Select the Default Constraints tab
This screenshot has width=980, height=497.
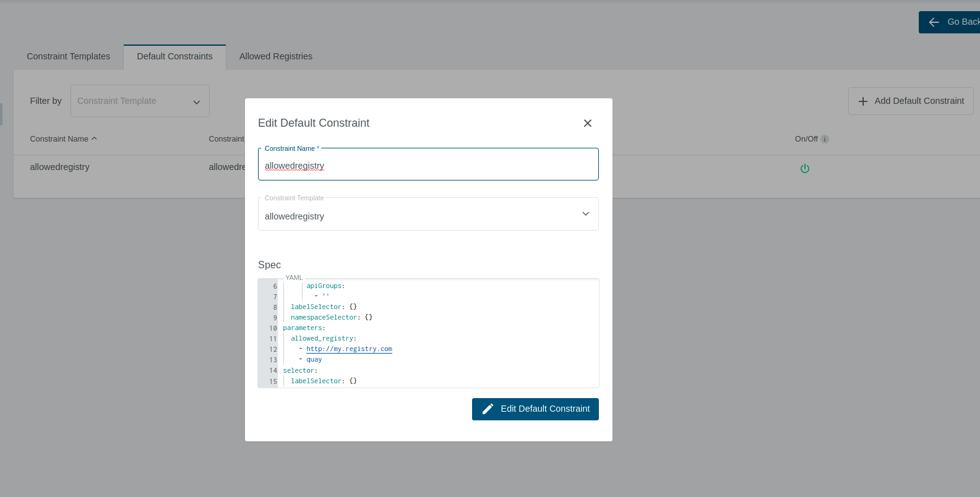(x=174, y=56)
